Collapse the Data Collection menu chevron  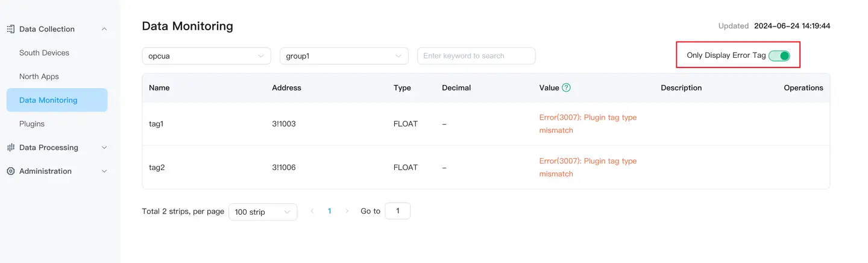[104, 29]
